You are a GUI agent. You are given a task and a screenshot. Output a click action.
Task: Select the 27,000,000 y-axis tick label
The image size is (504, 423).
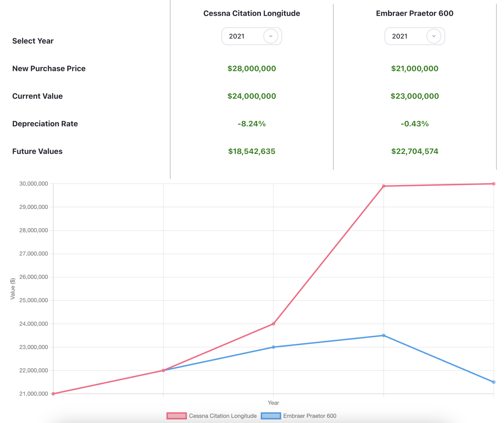[34, 254]
